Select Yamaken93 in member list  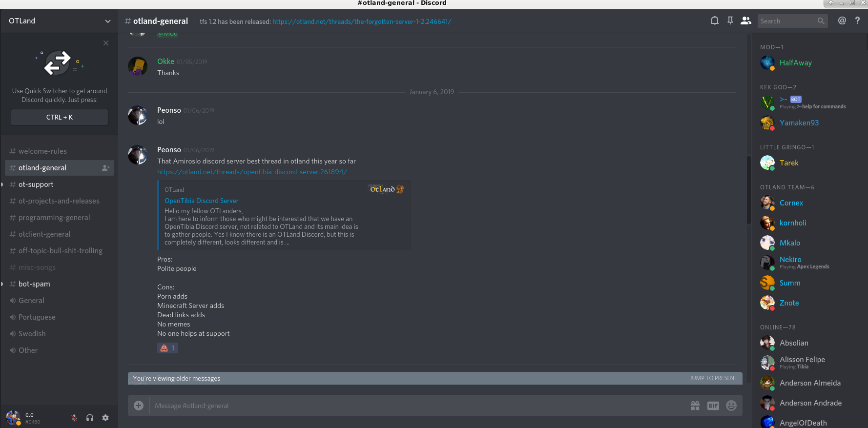(809, 123)
